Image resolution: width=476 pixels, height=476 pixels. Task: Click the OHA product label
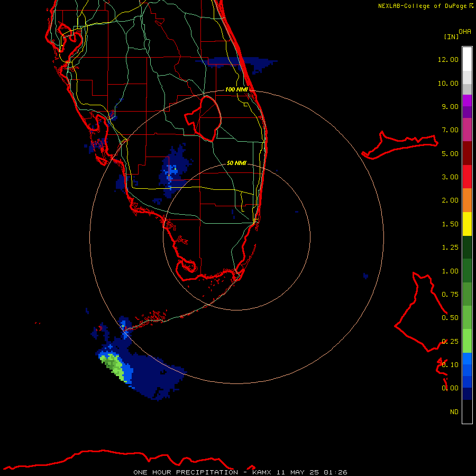pos(465,32)
